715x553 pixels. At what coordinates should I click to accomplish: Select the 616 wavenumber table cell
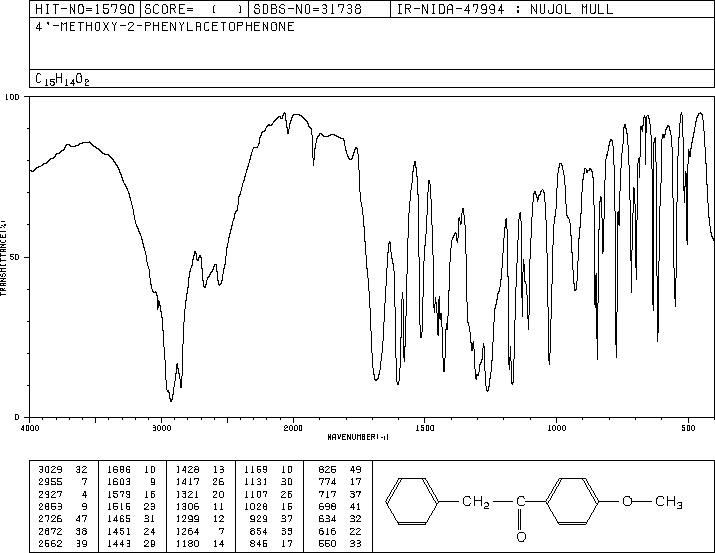point(327,532)
